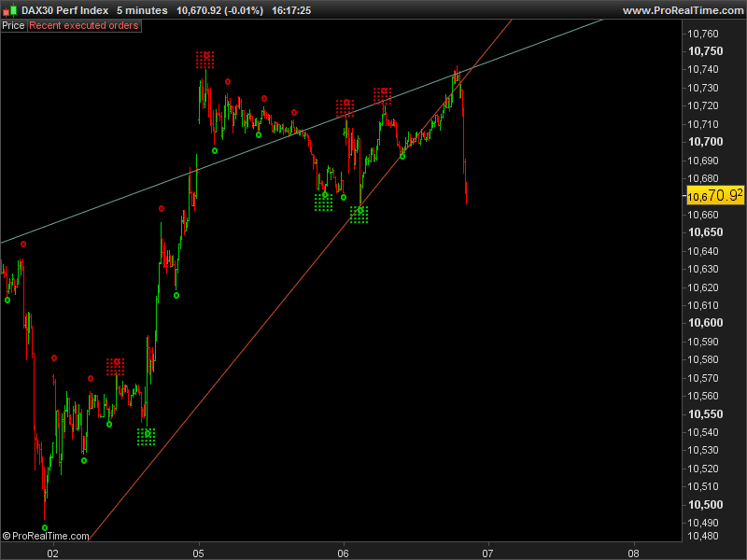747x560 pixels.
Task: Click the 16:17:25 clock in the header
Action: point(291,10)
